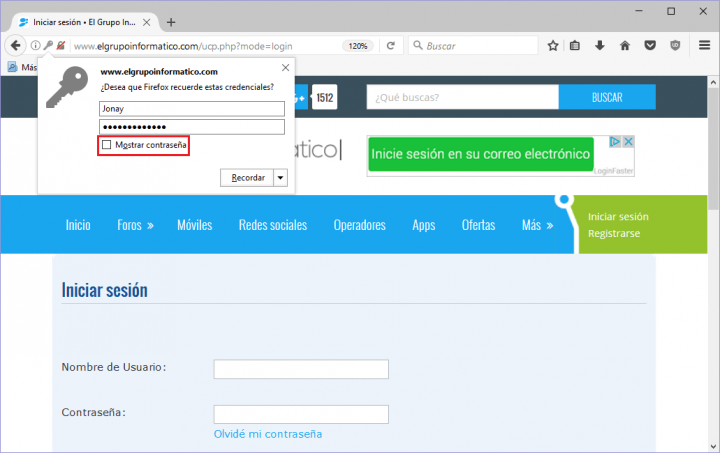This screenshot has width=720, height=453.
Task: Go back with the back arrow button
Action: point(15,45)
